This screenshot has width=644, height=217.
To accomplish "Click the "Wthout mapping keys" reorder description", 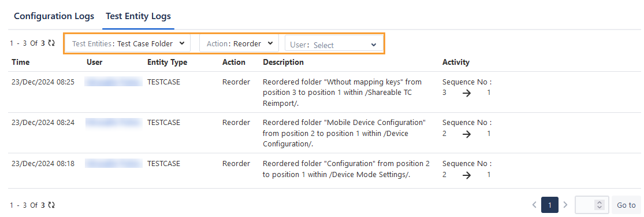I will (342, 93).
